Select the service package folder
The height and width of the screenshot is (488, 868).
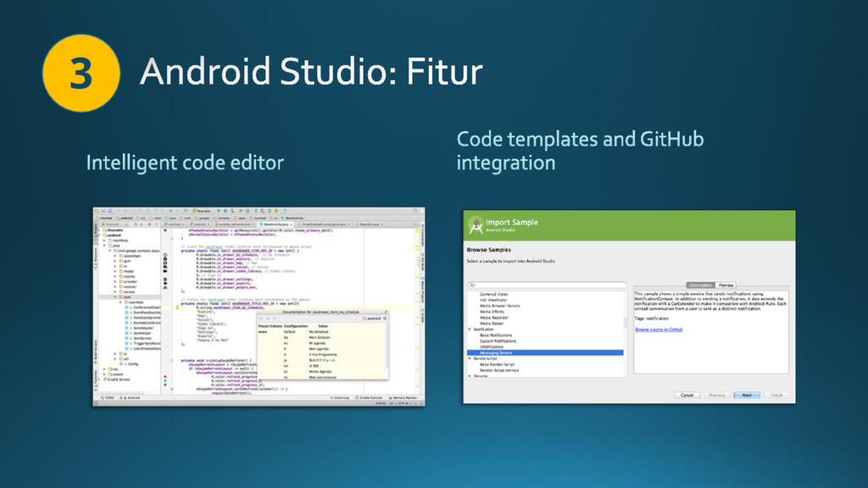(x=128, y=291)
